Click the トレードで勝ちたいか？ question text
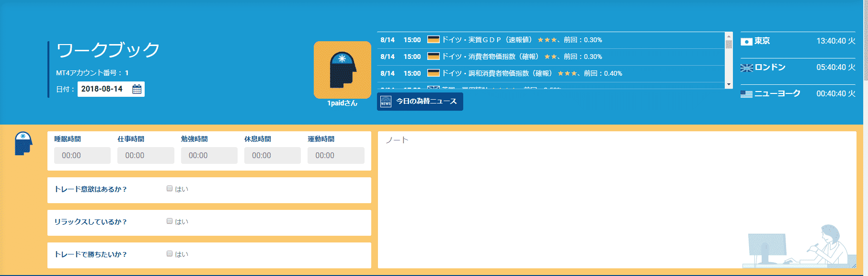Image resolution: width=868 pixels, height=276 pixels. pyautogui.click(x=91, y=254)
